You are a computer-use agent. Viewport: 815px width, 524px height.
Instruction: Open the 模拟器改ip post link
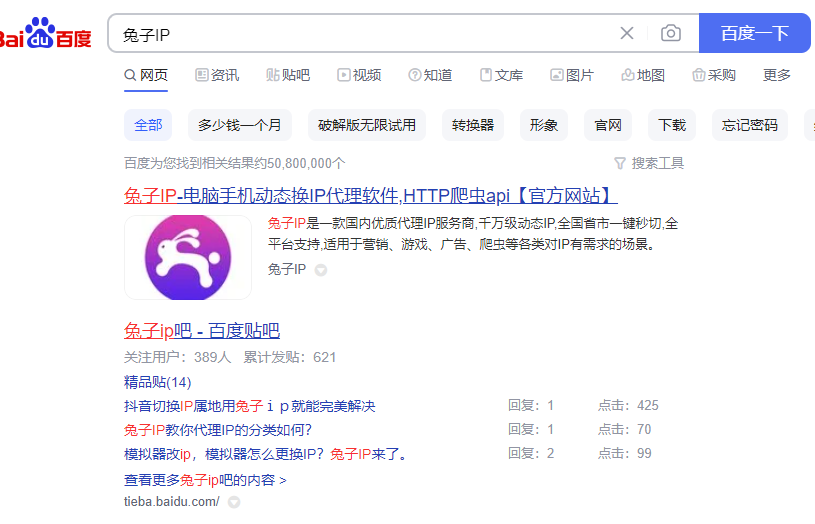pyautogui.click(x=265, y=454)
